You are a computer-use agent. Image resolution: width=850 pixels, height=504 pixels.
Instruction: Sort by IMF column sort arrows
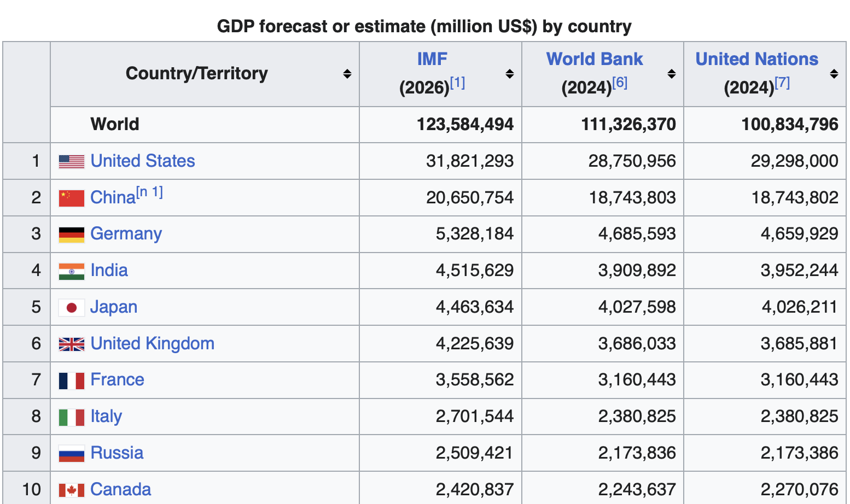click(510, 74)
